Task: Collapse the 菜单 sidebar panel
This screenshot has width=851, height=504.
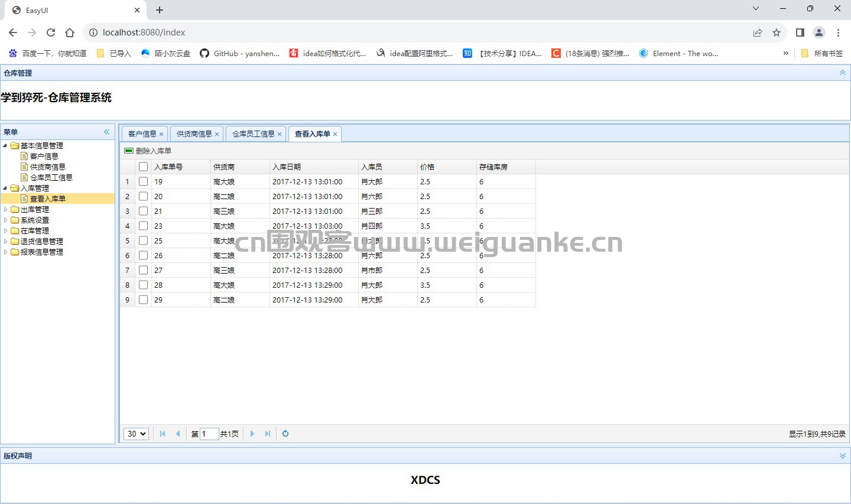Action: coord(107,132)
